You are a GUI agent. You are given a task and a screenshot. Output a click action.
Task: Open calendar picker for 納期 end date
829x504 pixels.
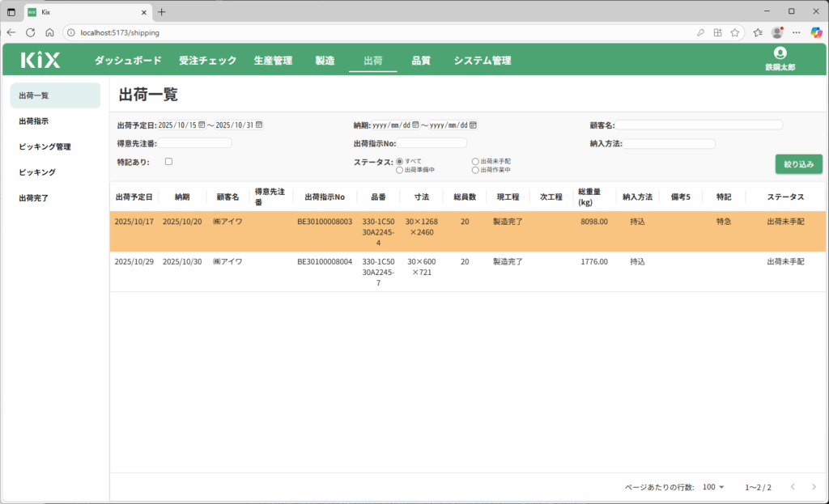tap(473, 125)
